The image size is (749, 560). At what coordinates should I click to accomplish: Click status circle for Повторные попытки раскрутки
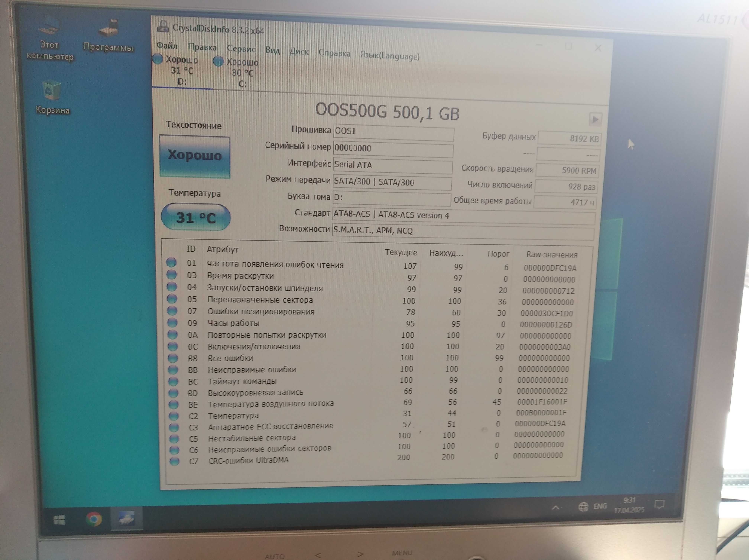[x=173, y=334]
